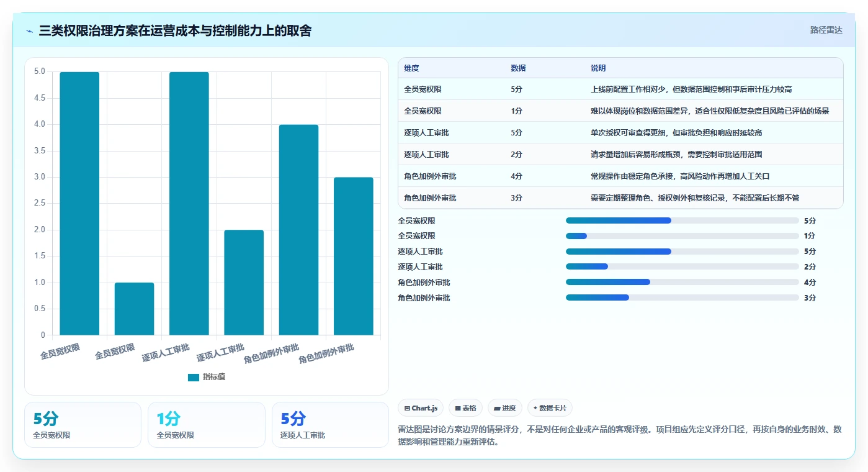Click the description starting 难以体现岗位和数据范围差异
This screenshot has height=472, width=868.
click(x=710, y=111)
